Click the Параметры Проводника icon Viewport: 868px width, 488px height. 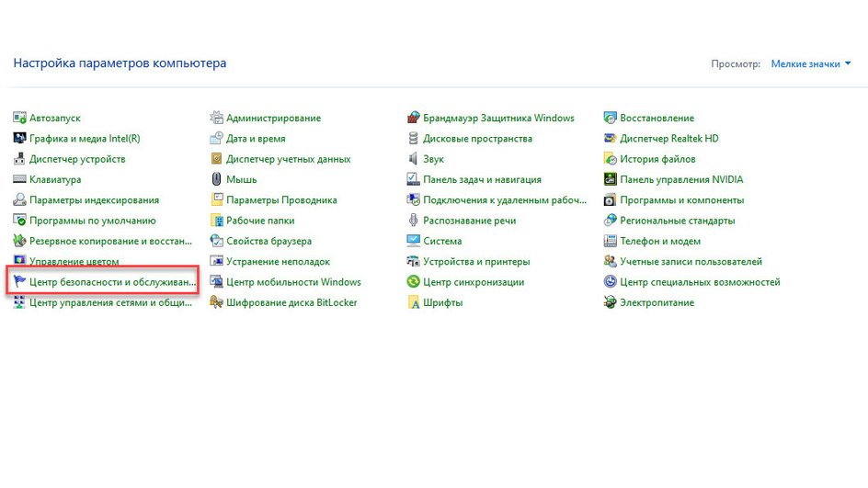(216, 199)
